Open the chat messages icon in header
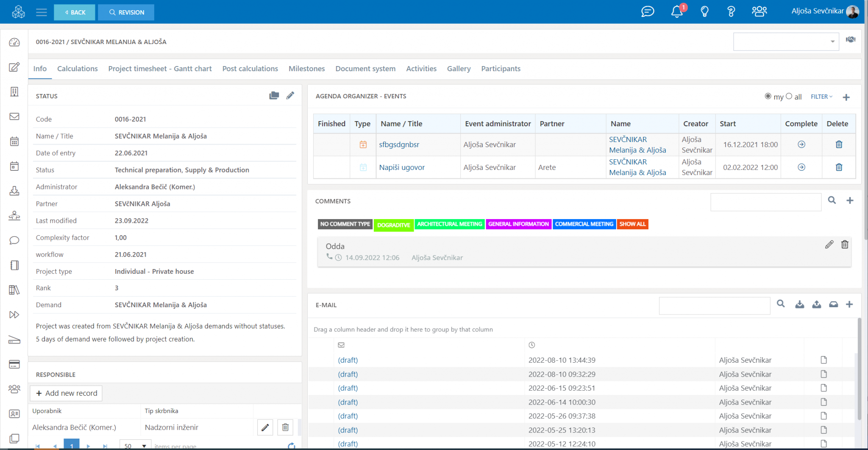This screenshot has height=450, width=868. pyautogui.click(x=647, y=12)
